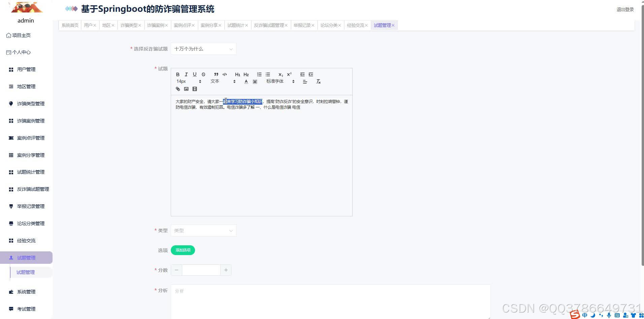
Task: Click the 退出登录 link
Action: (x=624, y=9)
